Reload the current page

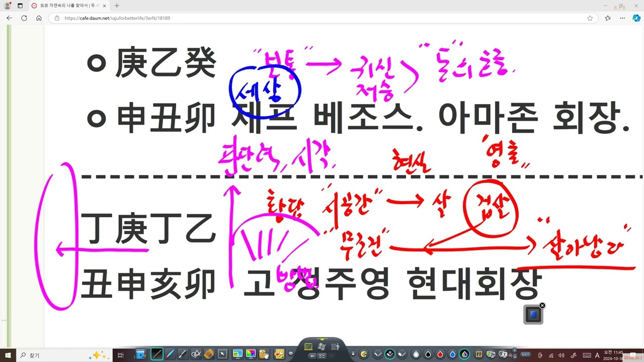pyautogui.click(x=24, y=18)
